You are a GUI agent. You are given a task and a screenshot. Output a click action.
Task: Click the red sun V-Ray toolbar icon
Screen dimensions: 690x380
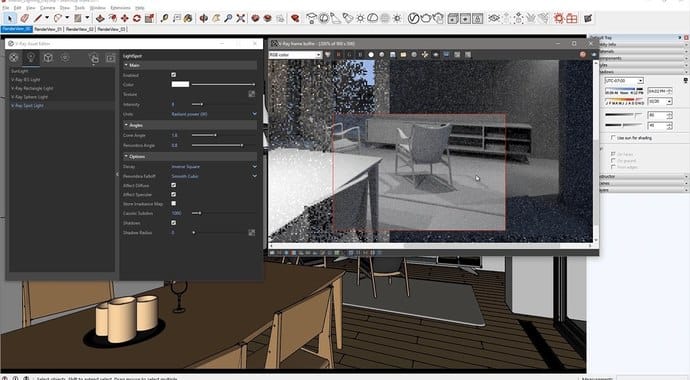click(559, 18)
